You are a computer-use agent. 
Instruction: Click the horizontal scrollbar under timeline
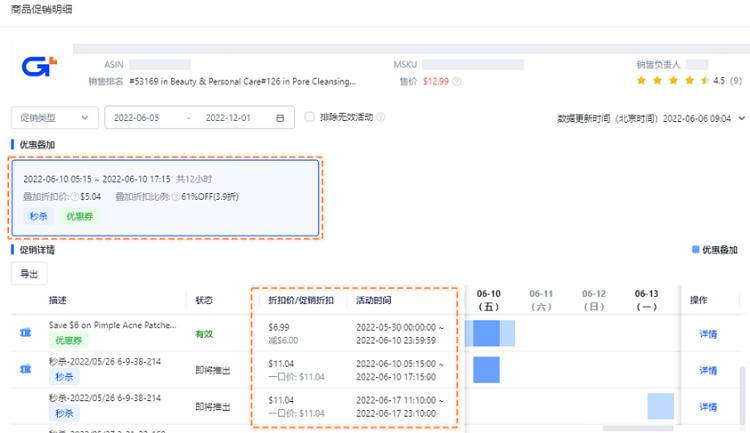coord(637,428)
